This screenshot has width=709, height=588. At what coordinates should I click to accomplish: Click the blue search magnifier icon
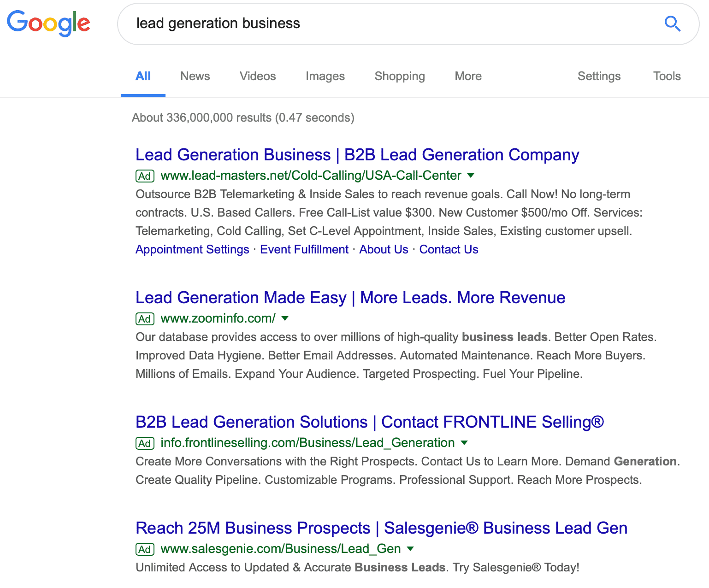tap(673, 24)
